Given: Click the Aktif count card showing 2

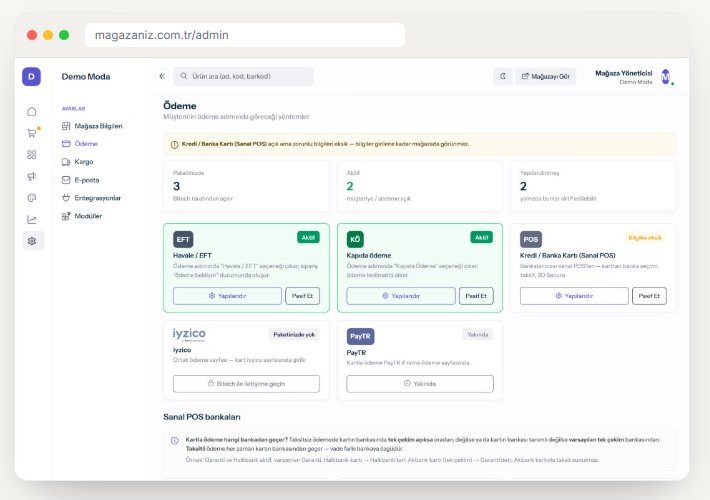Looking at the screenshot, I should point(420,186).
